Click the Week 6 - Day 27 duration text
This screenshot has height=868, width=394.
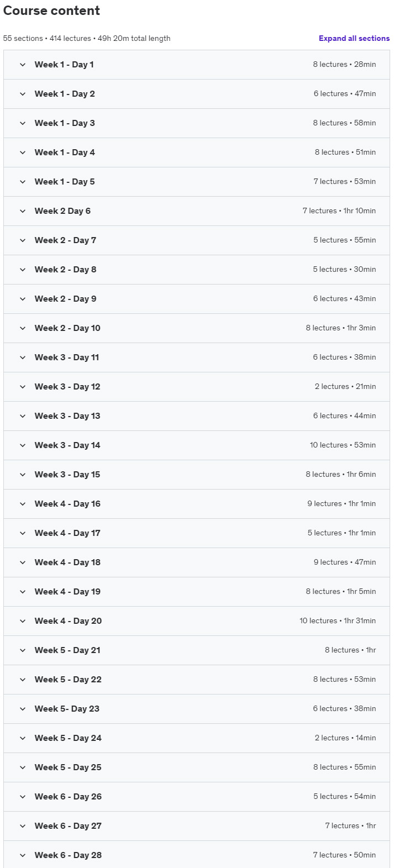[371, 826]
